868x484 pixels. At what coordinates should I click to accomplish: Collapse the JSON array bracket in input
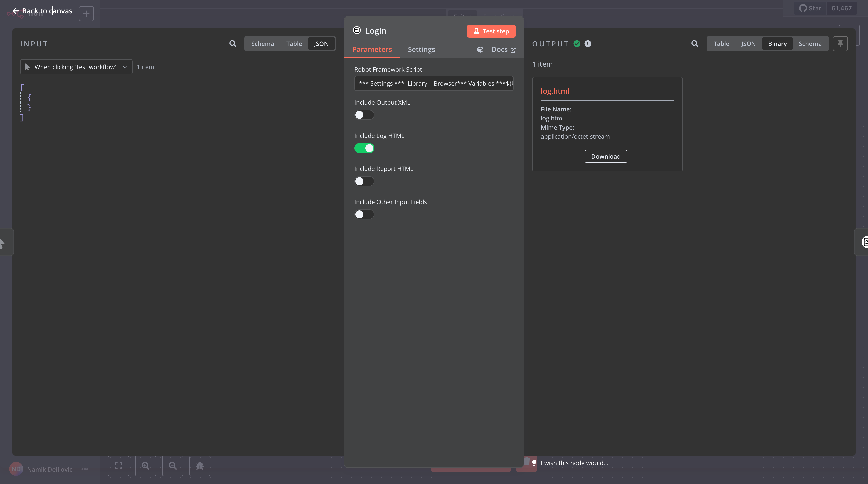[23, 88]
